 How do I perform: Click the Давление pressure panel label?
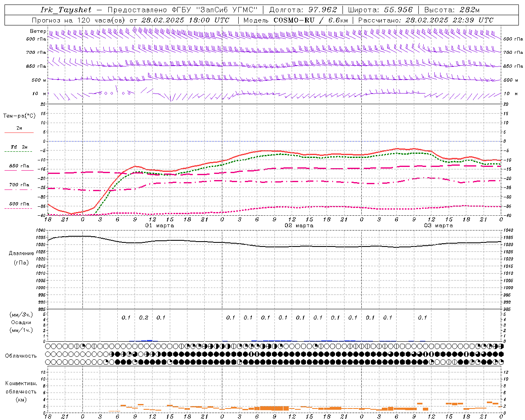coord(21,253)
